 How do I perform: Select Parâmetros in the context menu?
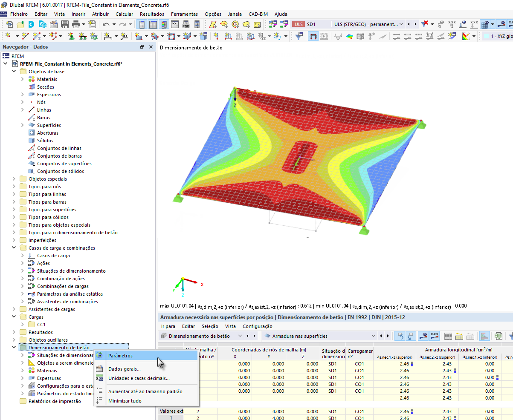point(146,356)
